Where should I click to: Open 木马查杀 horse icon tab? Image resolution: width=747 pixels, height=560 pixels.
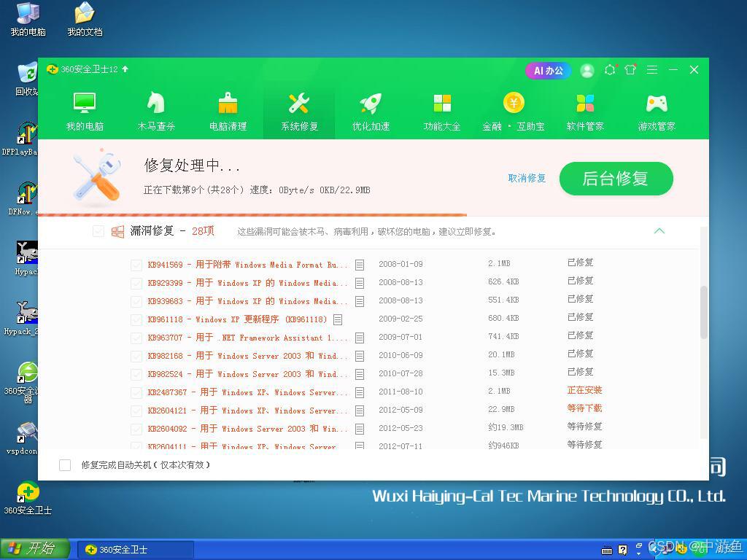(156, 112)
